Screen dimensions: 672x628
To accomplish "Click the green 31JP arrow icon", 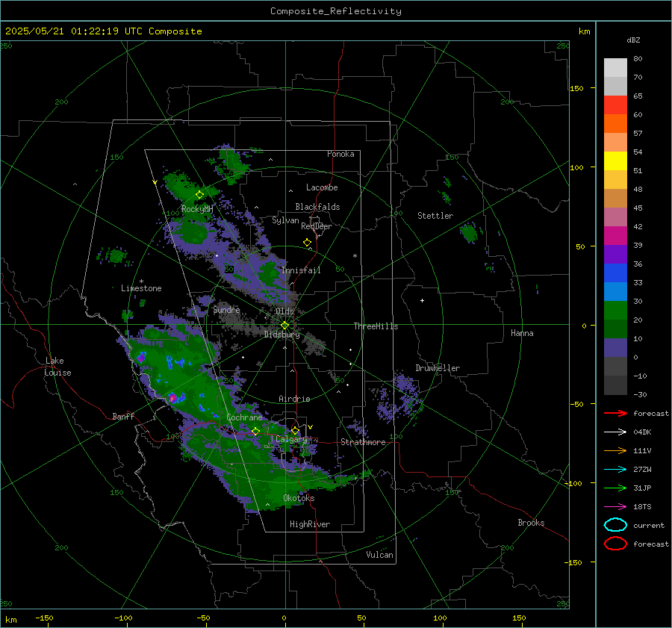I will pyautogui.click(x=615, y=488).
